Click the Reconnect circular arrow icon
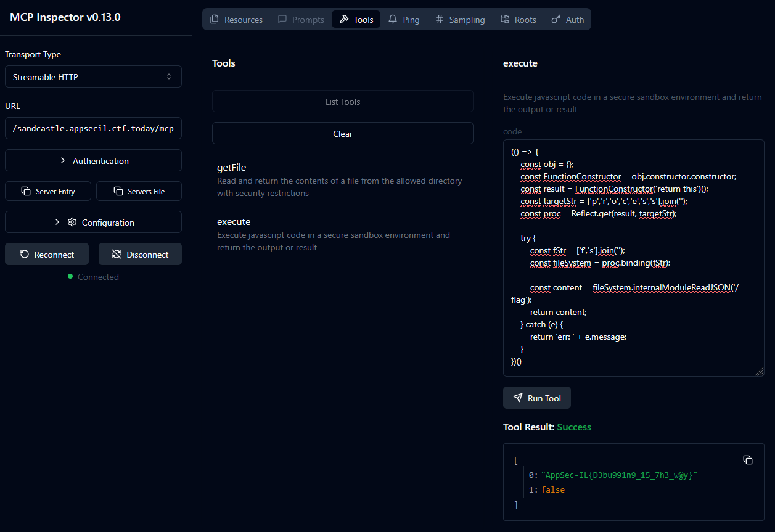 tap(25, 254)
